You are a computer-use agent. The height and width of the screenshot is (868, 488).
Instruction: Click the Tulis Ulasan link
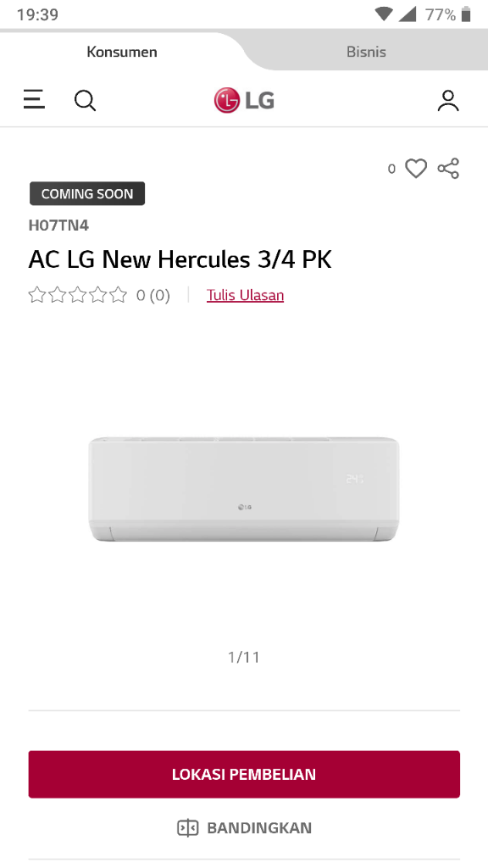(245, 295)
